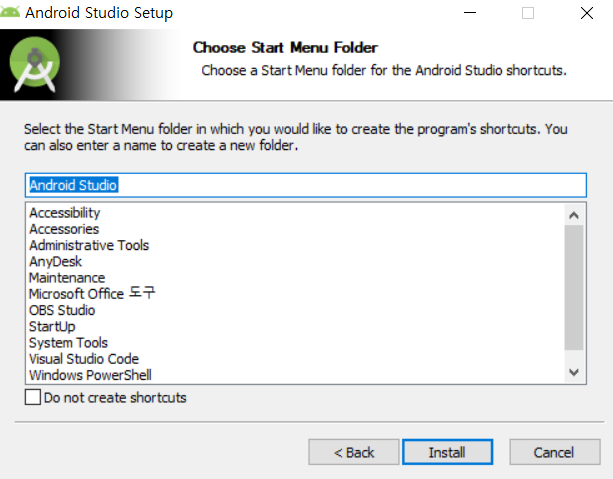Focus the Android Studio folder name field
The height and width of the screenshot is (479, 613).
click(x=306, y=185)
